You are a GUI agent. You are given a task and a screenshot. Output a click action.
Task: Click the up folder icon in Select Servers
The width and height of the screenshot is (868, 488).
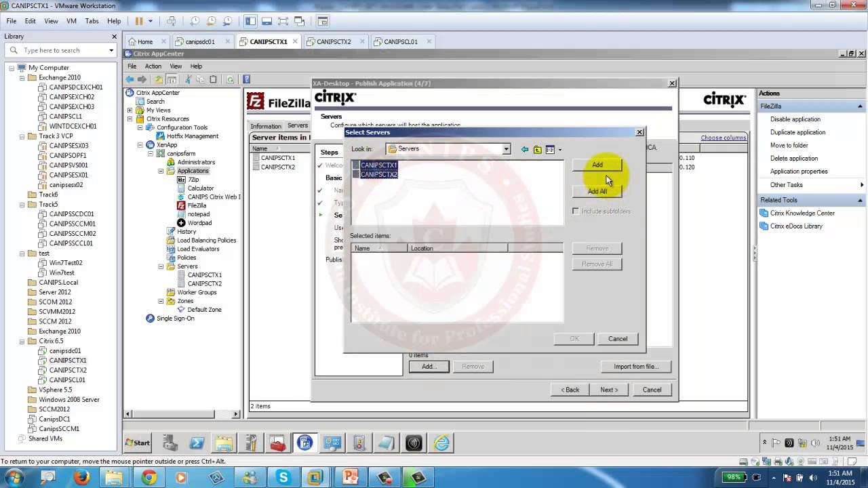tap(537, 149)
